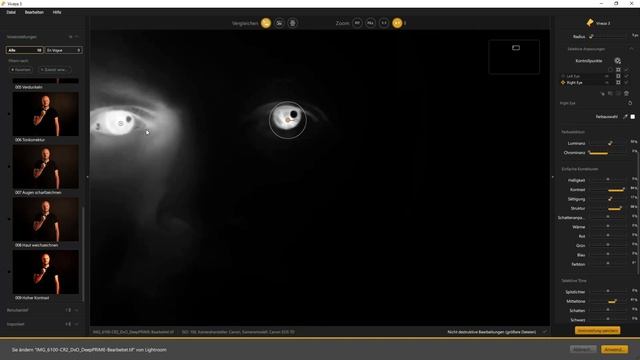Click the Left Eye control point on the image

pos(120,123)
